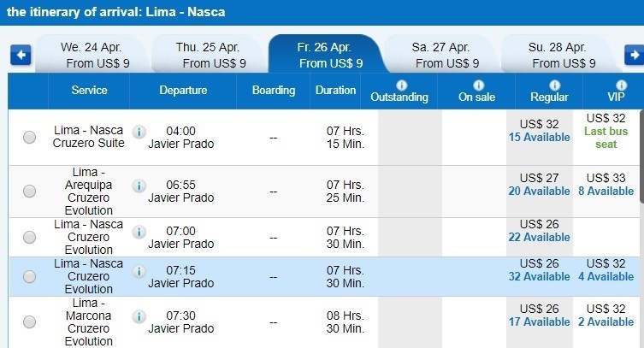Image resolution: width=644 pixels, height=348 pixels.
Task: Click the previous dates left arrow
Action: click(21, 56)
